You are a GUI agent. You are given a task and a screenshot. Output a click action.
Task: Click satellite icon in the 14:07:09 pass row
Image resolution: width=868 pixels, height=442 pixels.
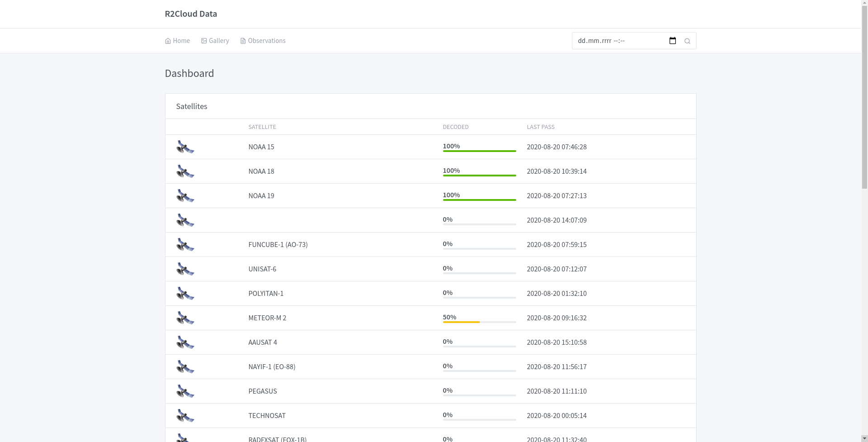185,220
